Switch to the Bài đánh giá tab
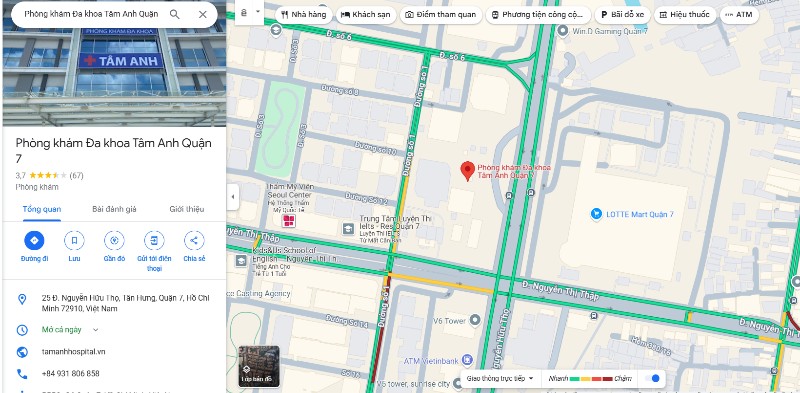 pos(114,209)
